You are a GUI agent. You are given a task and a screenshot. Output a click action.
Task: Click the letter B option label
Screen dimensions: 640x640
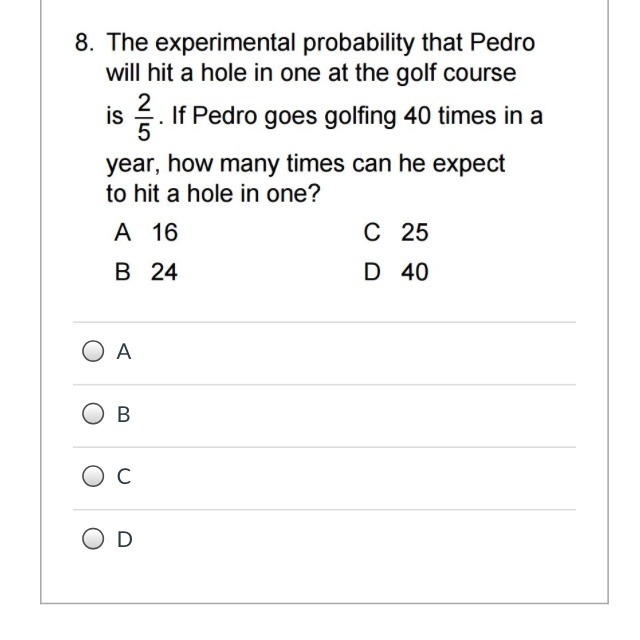pos(124,414)
